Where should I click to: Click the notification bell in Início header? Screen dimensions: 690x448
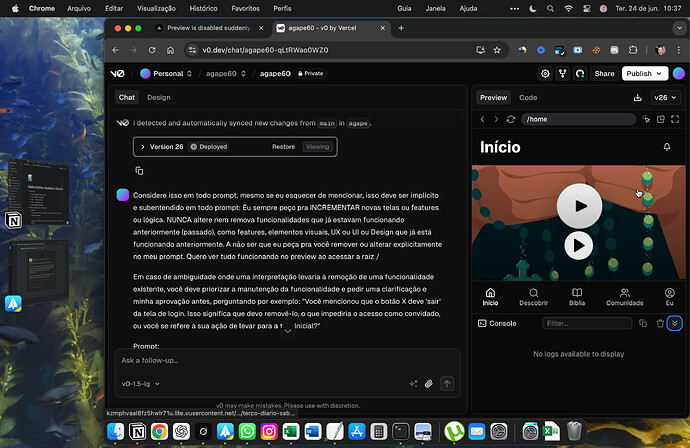(667, 147)
